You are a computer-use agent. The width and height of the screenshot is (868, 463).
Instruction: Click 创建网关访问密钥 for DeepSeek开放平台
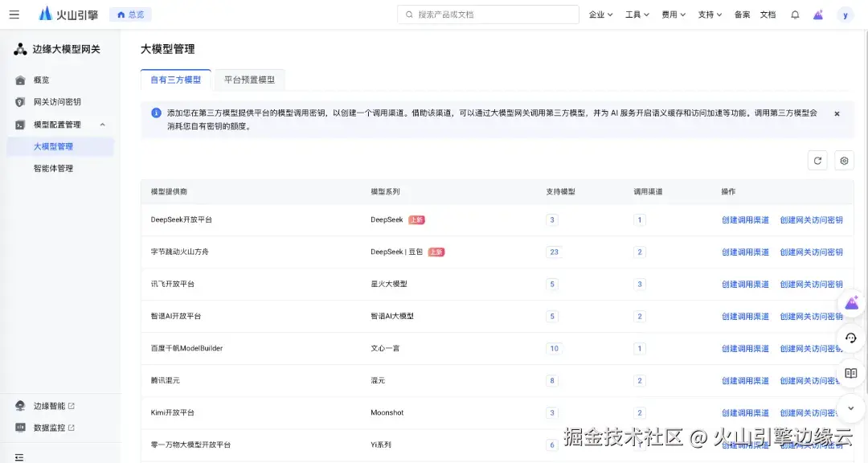tap(811, 220)
